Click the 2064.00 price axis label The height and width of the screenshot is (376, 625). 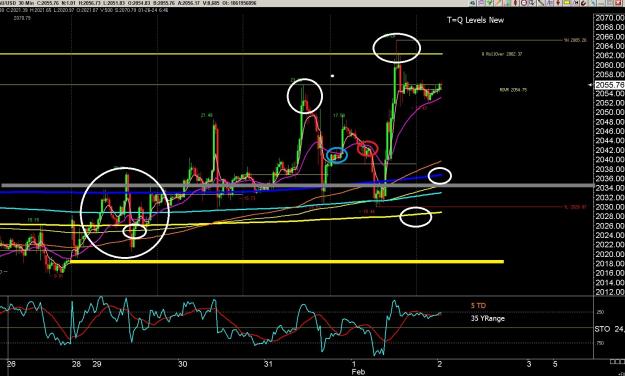(x=610, y=46)
